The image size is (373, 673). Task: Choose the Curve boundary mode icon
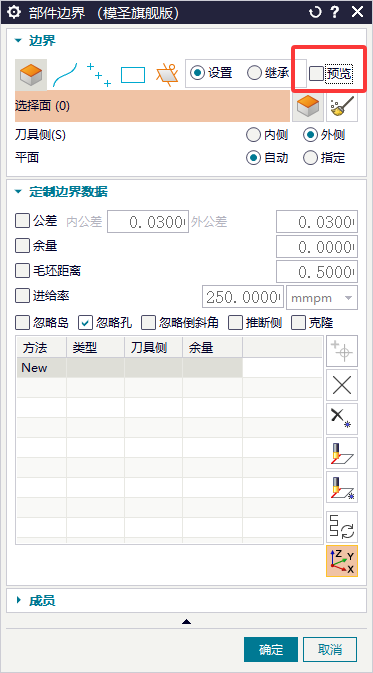tap(65, 75)
